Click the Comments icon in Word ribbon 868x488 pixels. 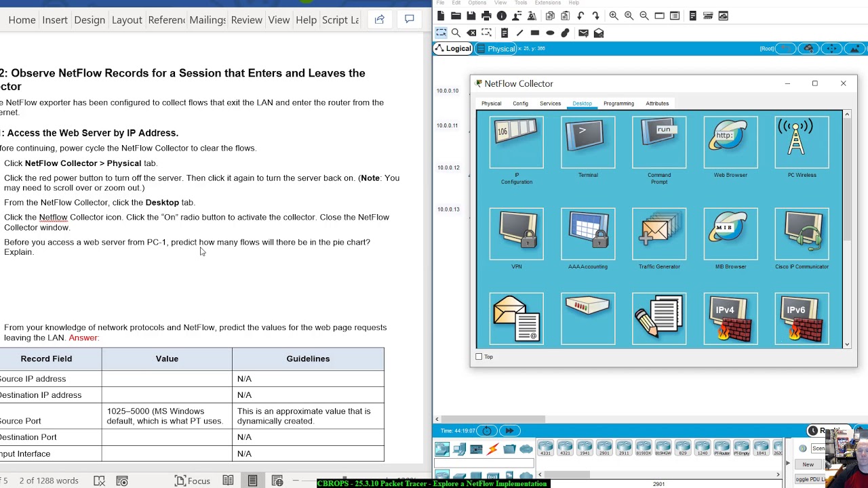(x=410, y=20)
